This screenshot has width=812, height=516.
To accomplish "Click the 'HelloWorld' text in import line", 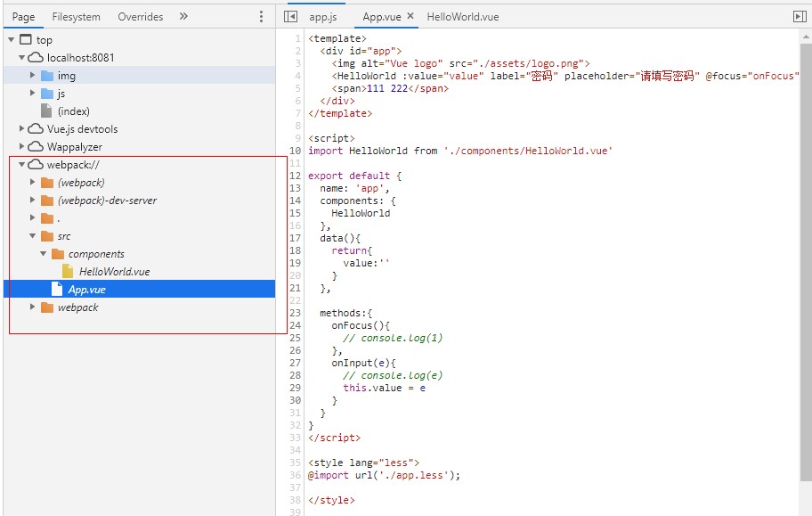I will [x=378, y=151].
